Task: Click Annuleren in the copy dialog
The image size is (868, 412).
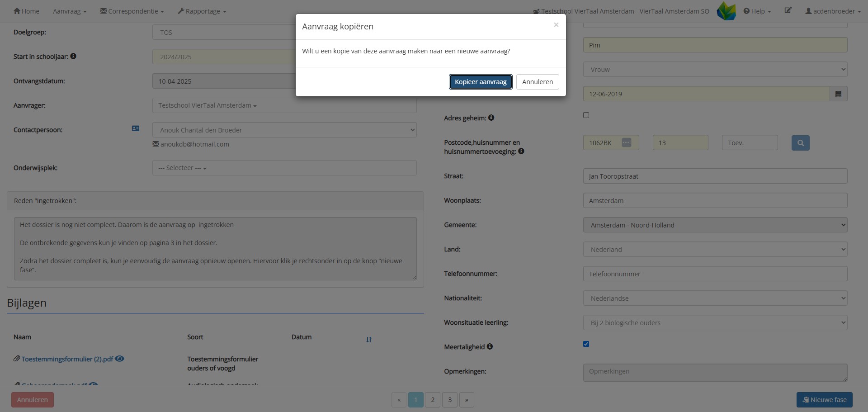Action: pyautogui.click(x=538, y=82)
